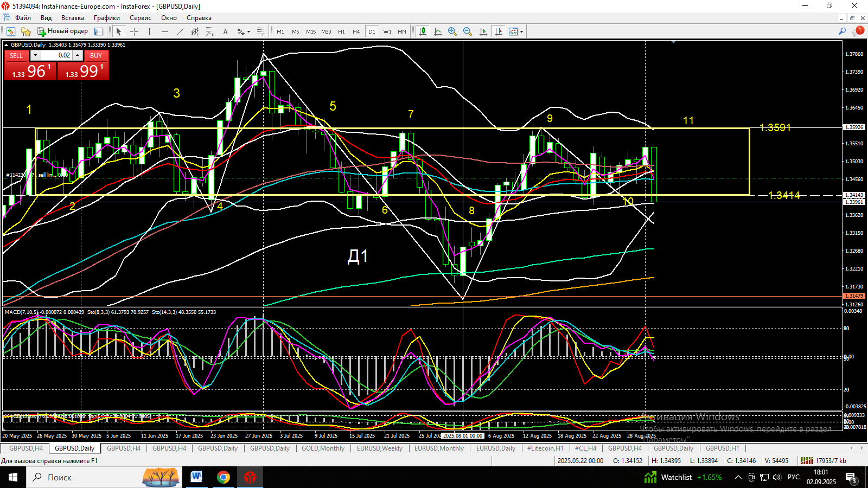Click Новый ордер button
Viewport: 868px width, 488px height.
62,31
